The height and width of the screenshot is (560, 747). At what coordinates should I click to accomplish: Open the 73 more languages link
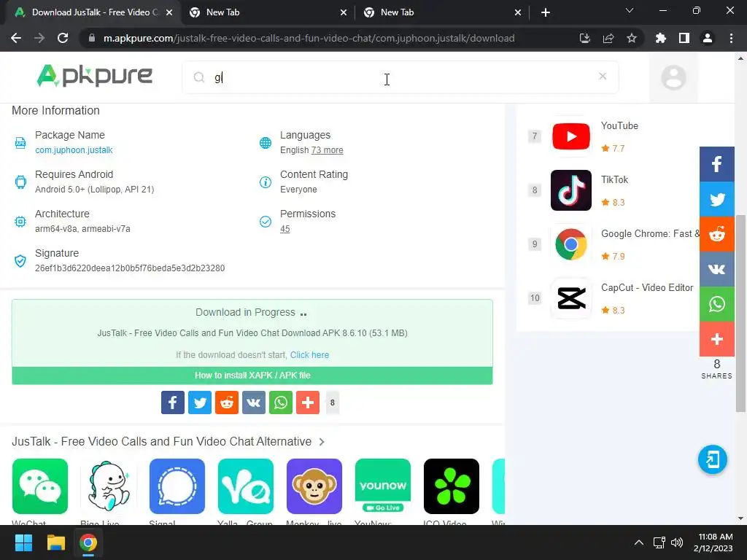[x=328, y=150]
